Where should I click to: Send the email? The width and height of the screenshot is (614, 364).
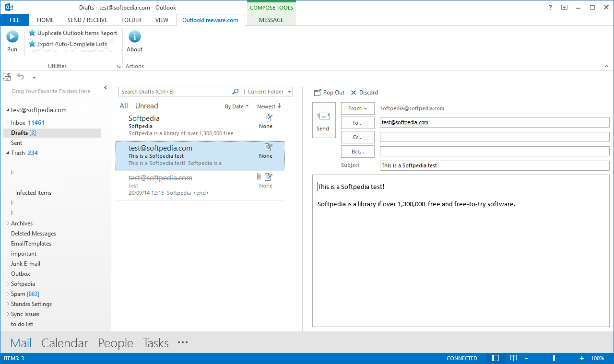click(324, 120)
